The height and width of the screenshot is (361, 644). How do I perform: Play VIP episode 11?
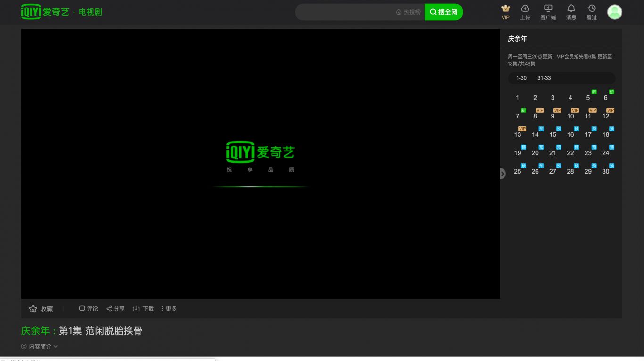tap(588, 116)
